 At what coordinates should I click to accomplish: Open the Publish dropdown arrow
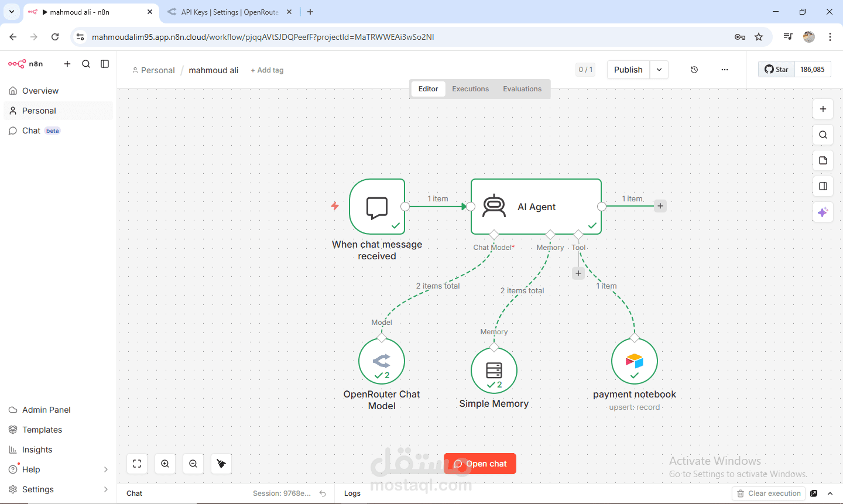(659, 70)
